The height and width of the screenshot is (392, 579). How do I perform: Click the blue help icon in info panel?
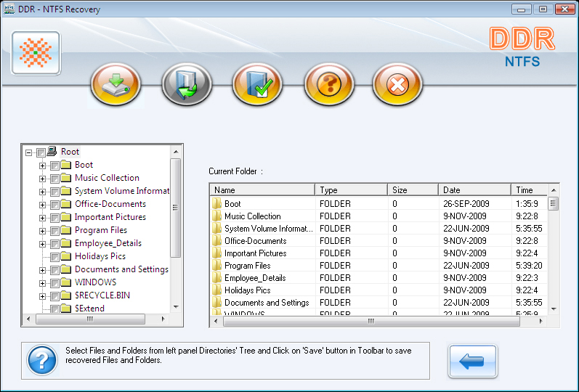pyautogui.click(x=42, y=360)
